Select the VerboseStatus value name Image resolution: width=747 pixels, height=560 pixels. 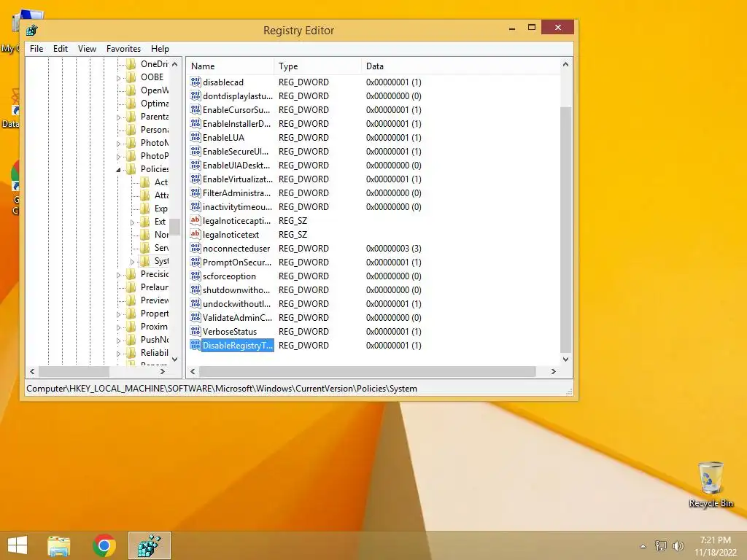point(230,332)
